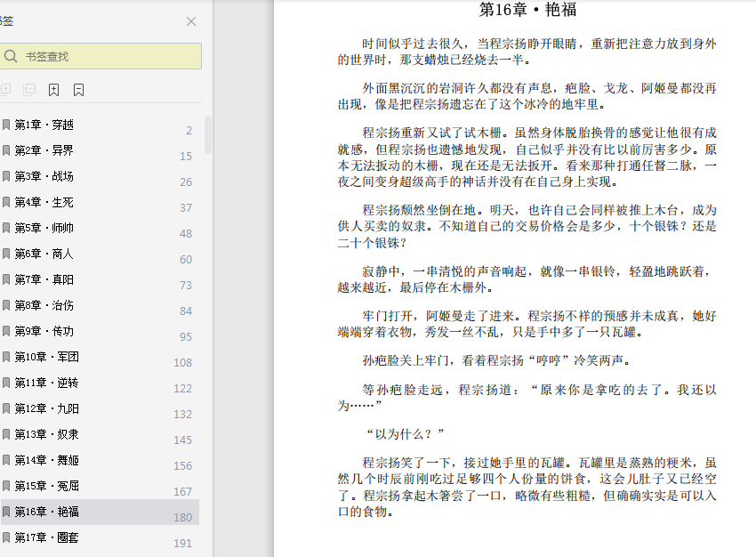This screenshot has height=557, width=756.
Task: Click paragraph starting 寂静中，一串清悦的声音
Action: click(x=527, y=279)
